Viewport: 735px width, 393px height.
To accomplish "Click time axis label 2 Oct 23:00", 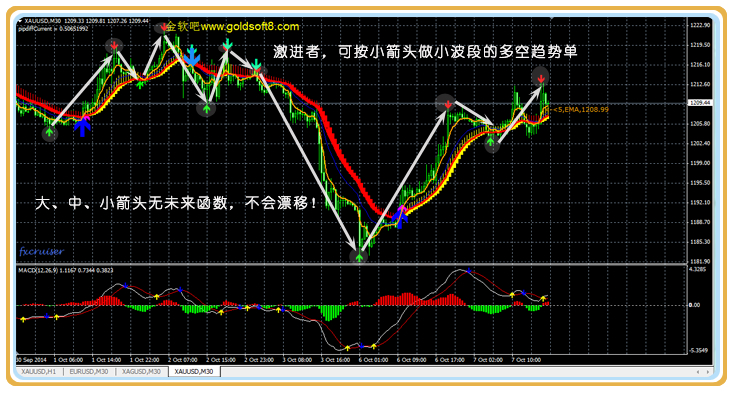I will coord(259,360).
